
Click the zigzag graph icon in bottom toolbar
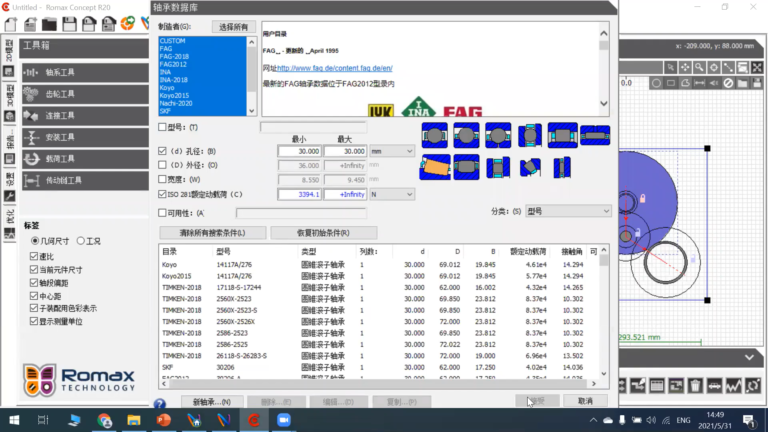point(733,385)
